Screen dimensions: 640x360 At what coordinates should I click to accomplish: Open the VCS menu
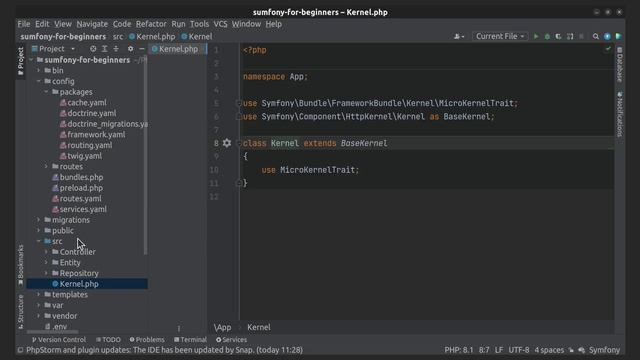click(220, 24)
